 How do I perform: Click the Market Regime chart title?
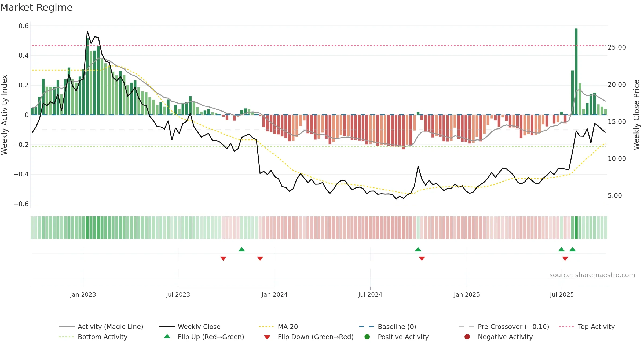pos(36,8)
